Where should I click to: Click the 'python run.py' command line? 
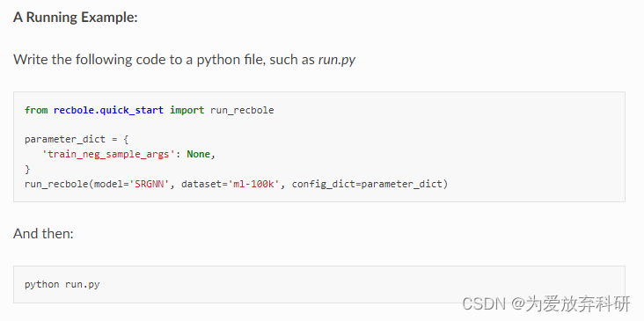pos(62,284)
